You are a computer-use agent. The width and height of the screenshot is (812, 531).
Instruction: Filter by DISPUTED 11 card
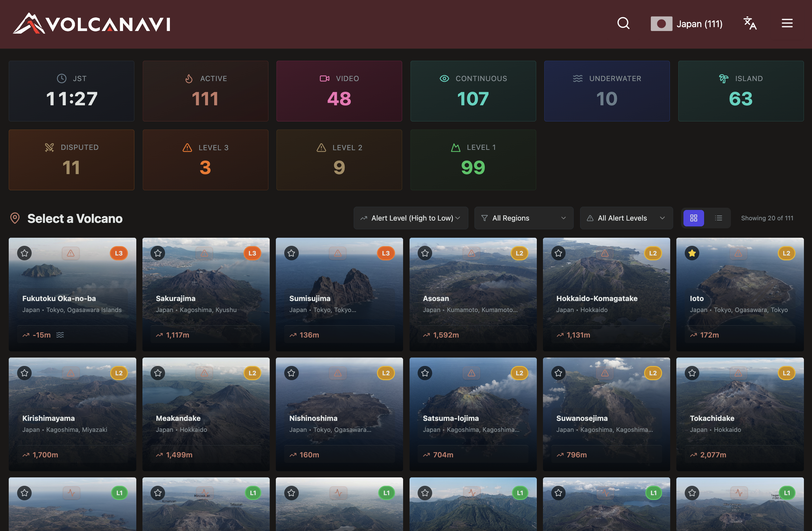[x=71, y=160]
